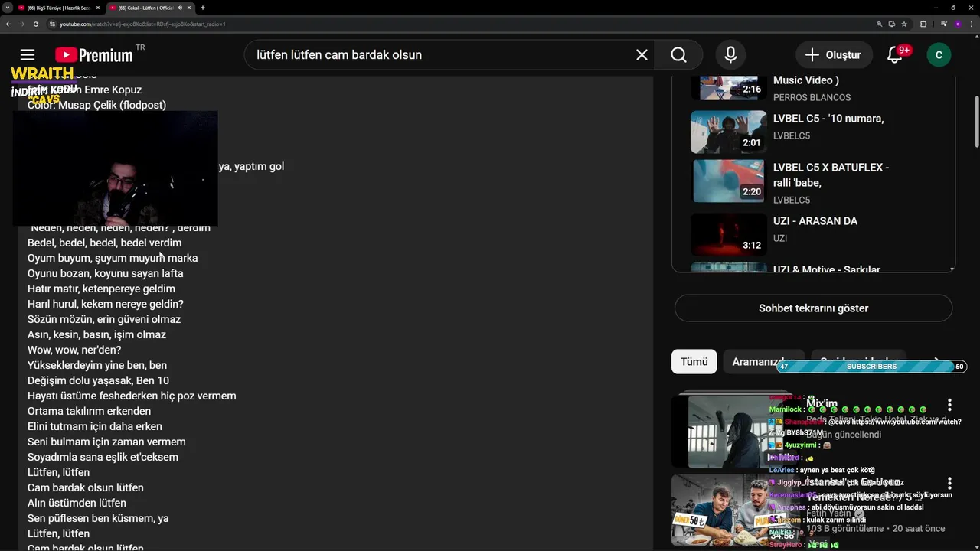Open the Oluştur create menu

coord(834,55)
